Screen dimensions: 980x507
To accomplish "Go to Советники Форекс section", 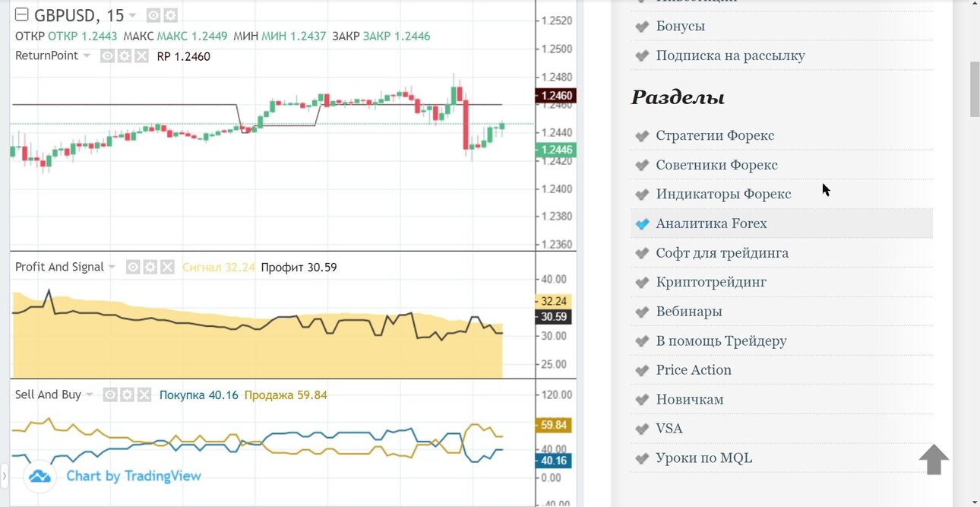I will (x=717, y=165).
